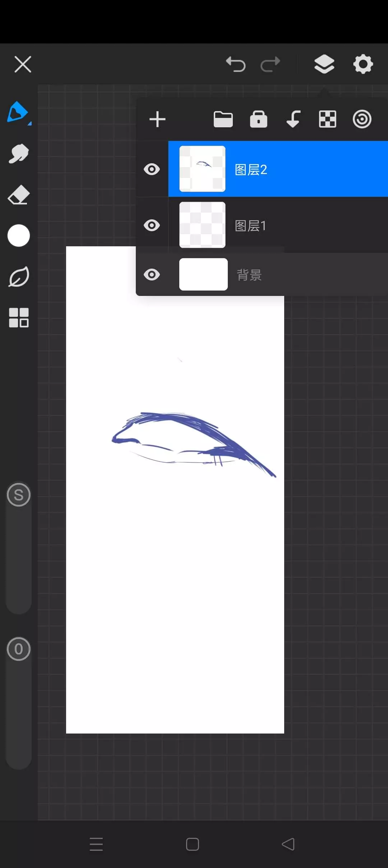This screenshot has width=388, height=868.
Task: Hide the 背景 layer
Action: [x=152, y=275]
